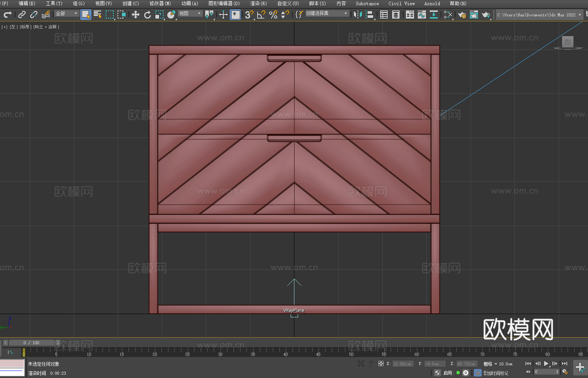This screenshot has width=588, height=378.
Task: Toggle Keyboard Shortcut Override button
Action: [x=235, y=14]
